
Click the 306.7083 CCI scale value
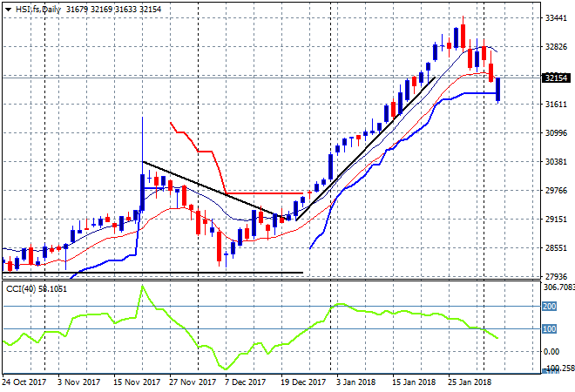[558, 287]
